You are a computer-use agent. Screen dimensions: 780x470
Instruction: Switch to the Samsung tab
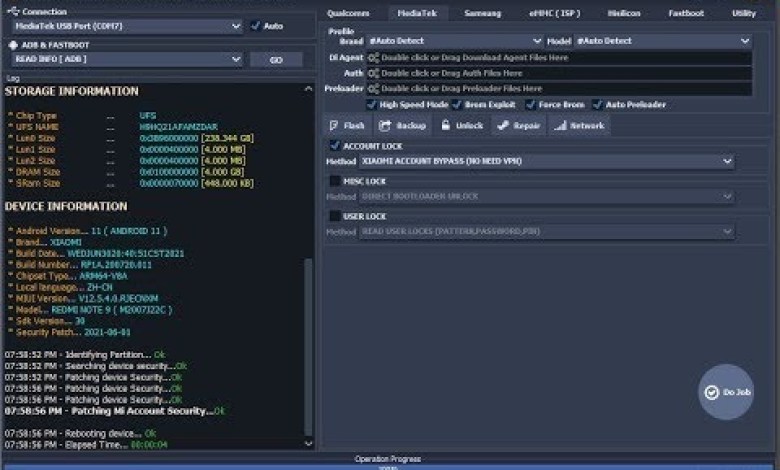coord(483,13)
